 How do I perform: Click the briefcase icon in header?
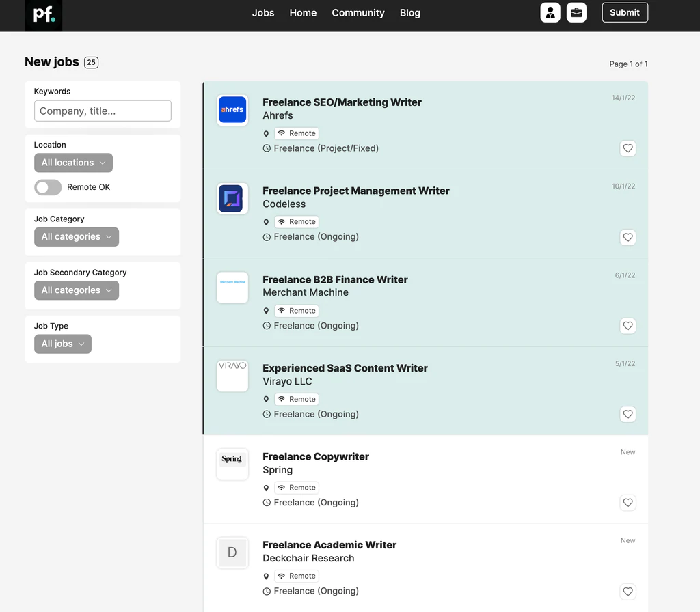576,13
